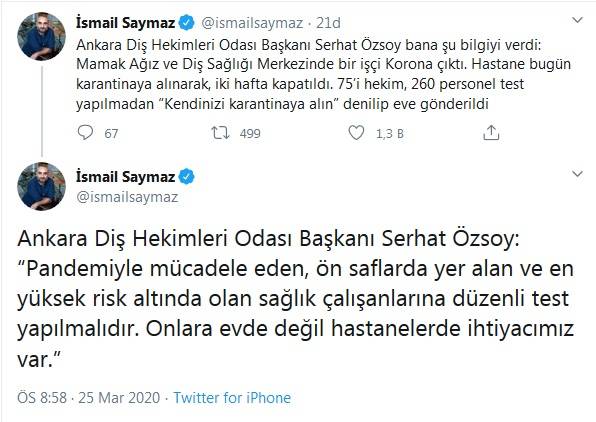View the 499 retweets count

(x=250, y=133)
